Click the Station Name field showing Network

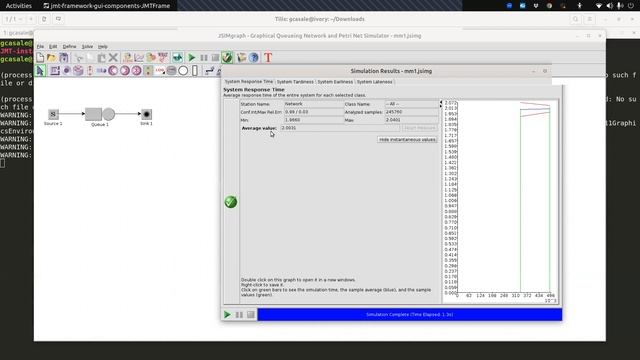(313, 104)
